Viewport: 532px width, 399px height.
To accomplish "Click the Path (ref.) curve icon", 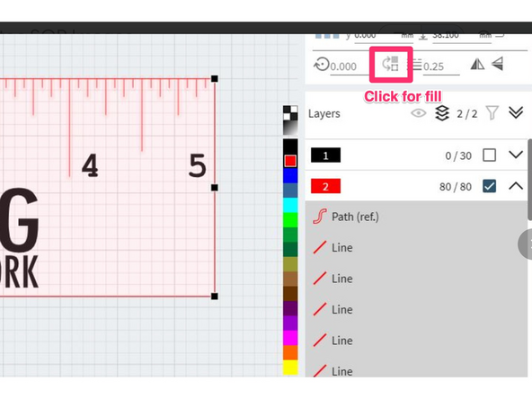I will click(320, 216).
